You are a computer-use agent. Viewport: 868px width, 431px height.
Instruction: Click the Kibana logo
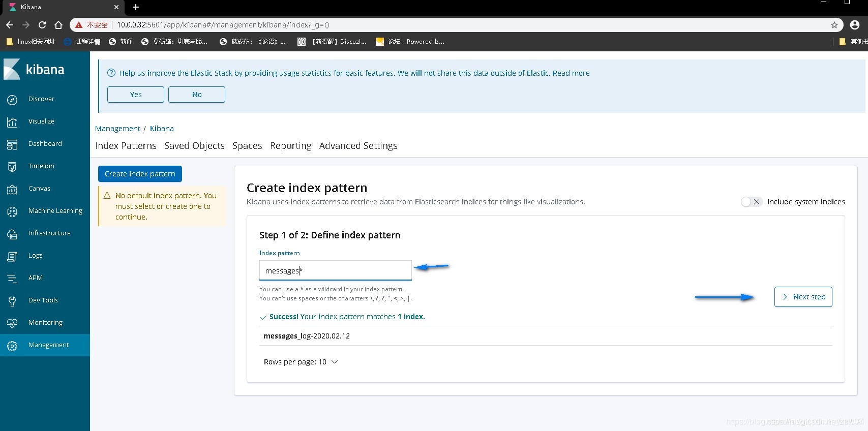point(34,69)
